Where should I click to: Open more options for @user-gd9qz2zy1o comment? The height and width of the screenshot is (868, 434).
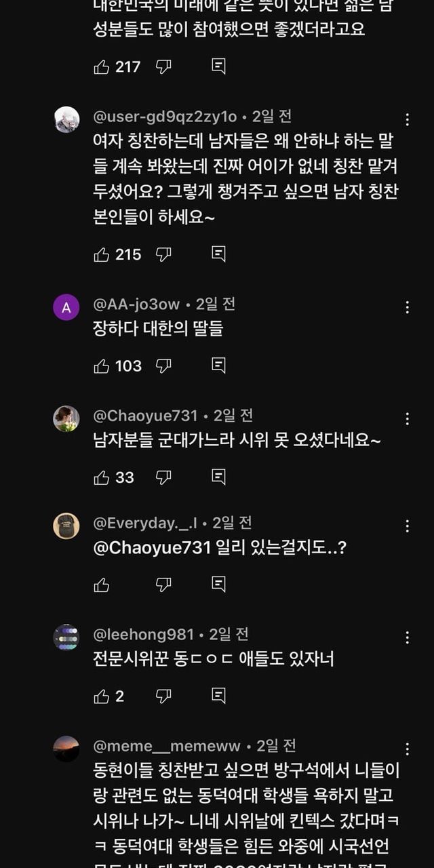pos(408,120)
